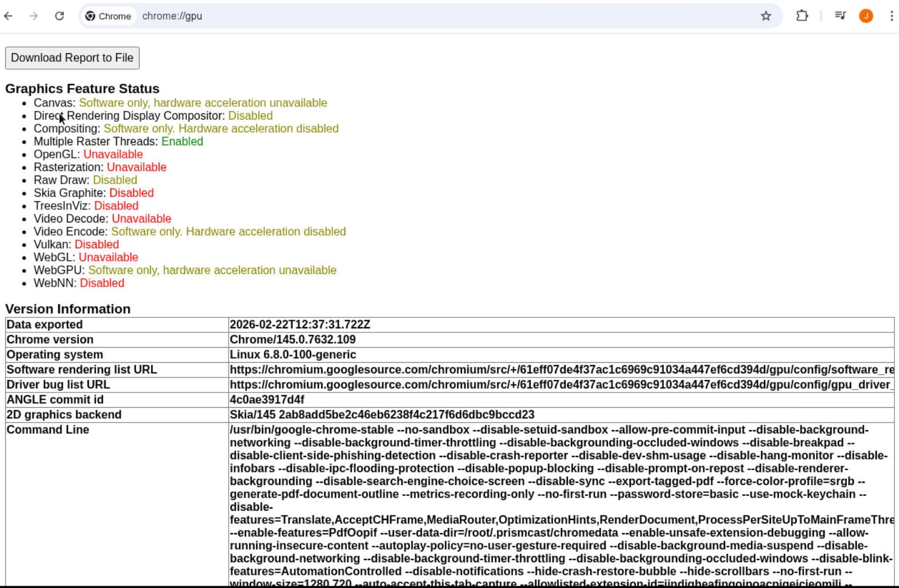Click the Graphics Feature Status heading

82,89
